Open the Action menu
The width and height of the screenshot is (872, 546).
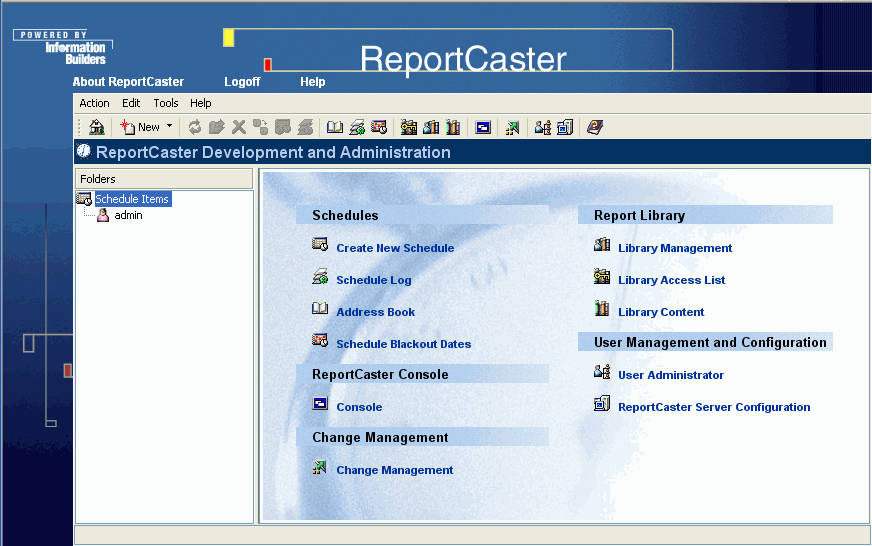click(x=94, y=103)
